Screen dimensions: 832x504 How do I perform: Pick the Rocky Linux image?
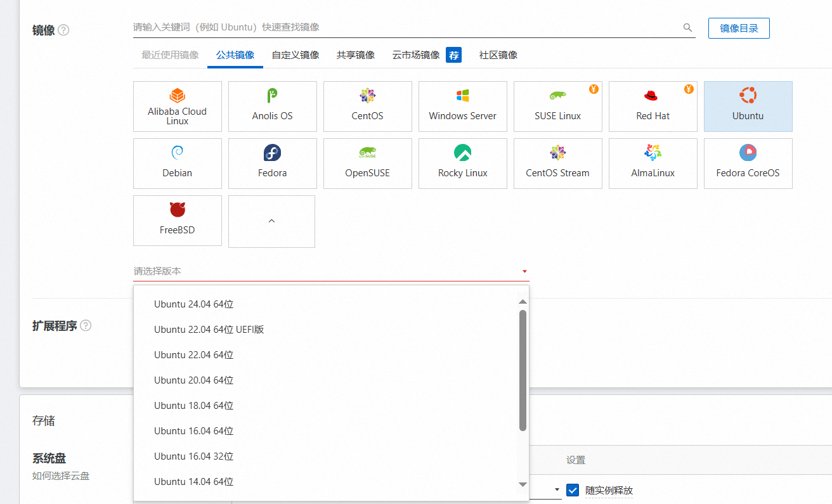click(x=463, y=164)
